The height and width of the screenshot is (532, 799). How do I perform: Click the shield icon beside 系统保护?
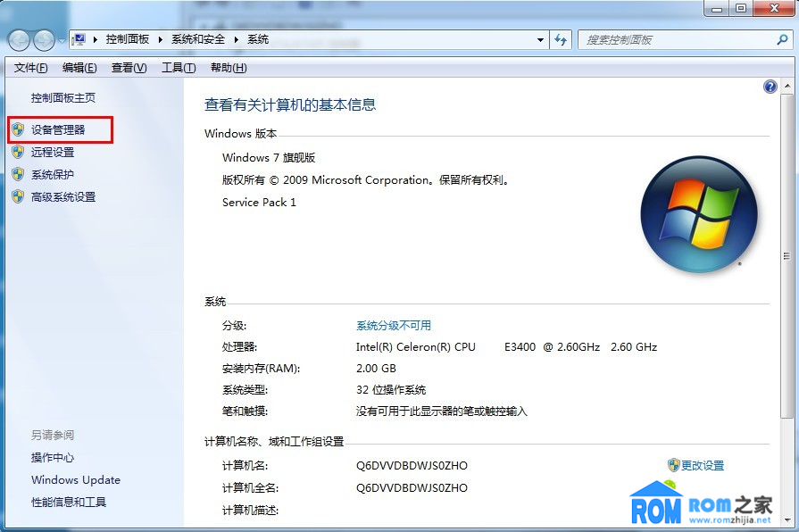pos(18,175)
